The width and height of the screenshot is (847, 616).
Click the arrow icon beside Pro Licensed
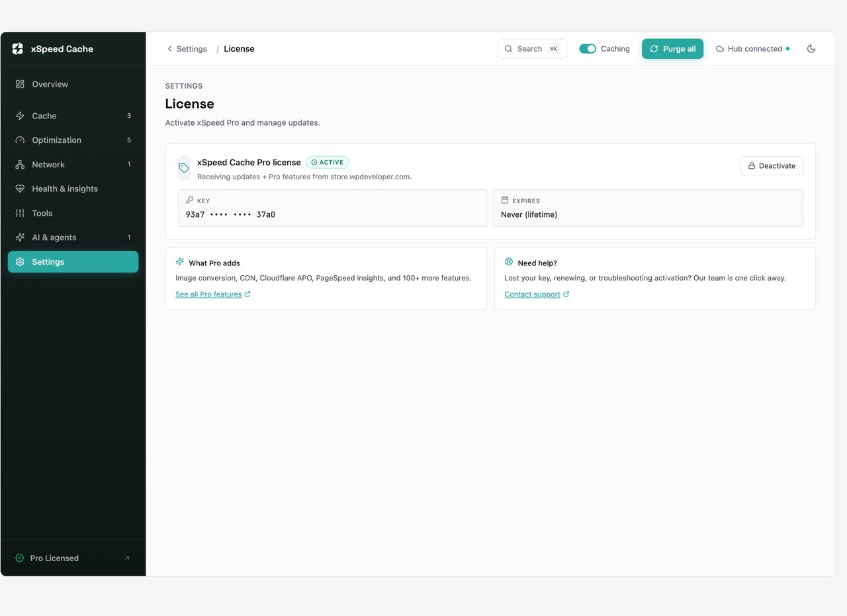click(127, 558)
